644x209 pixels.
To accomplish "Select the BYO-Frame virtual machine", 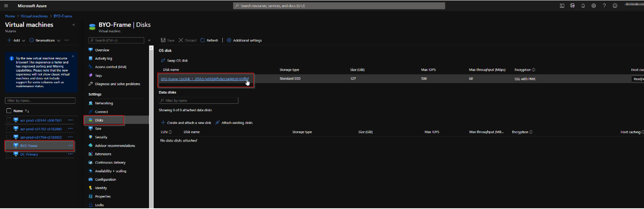I will (x=29, y=146).
